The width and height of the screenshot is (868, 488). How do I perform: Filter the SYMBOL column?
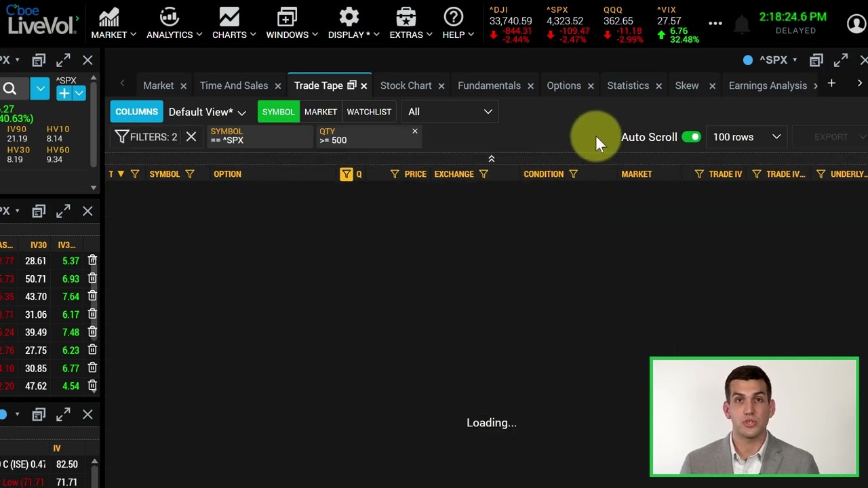coord(190,174)
